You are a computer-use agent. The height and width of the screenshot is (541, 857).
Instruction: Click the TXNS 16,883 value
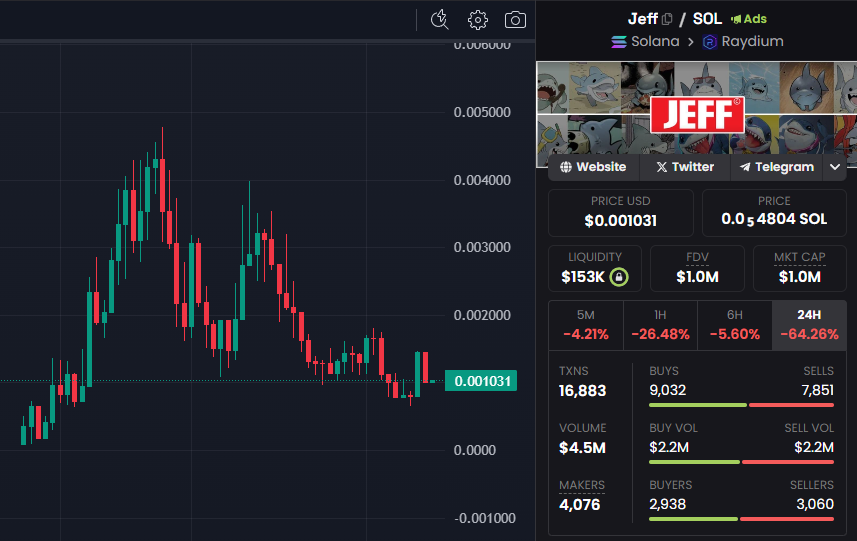coord(582,391)
